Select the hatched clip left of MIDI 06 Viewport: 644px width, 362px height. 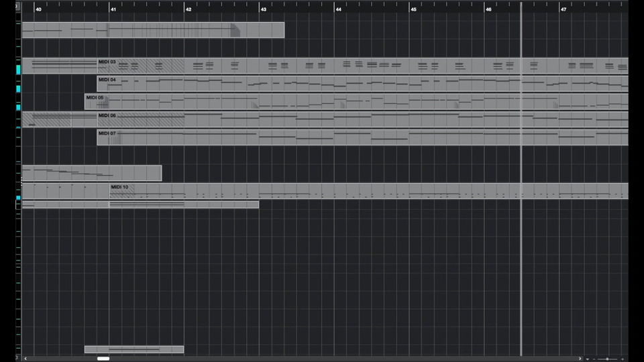pyautogui.click(x=46, y=119)
